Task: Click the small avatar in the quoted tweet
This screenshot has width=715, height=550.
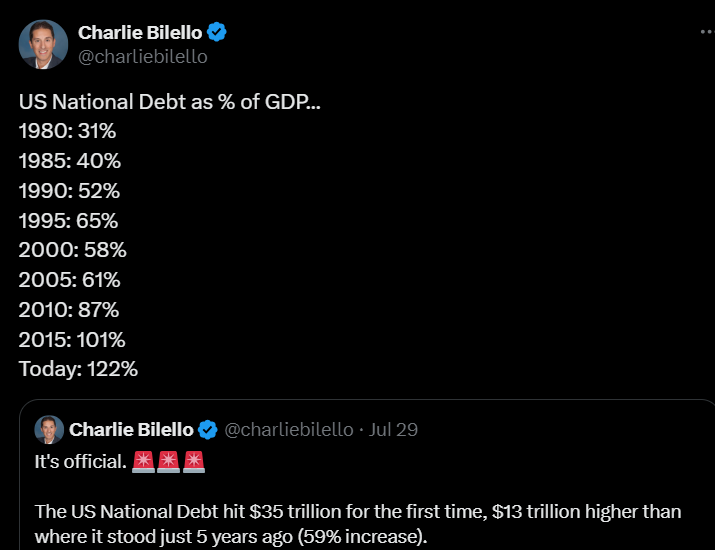Action: coord(49,430)
